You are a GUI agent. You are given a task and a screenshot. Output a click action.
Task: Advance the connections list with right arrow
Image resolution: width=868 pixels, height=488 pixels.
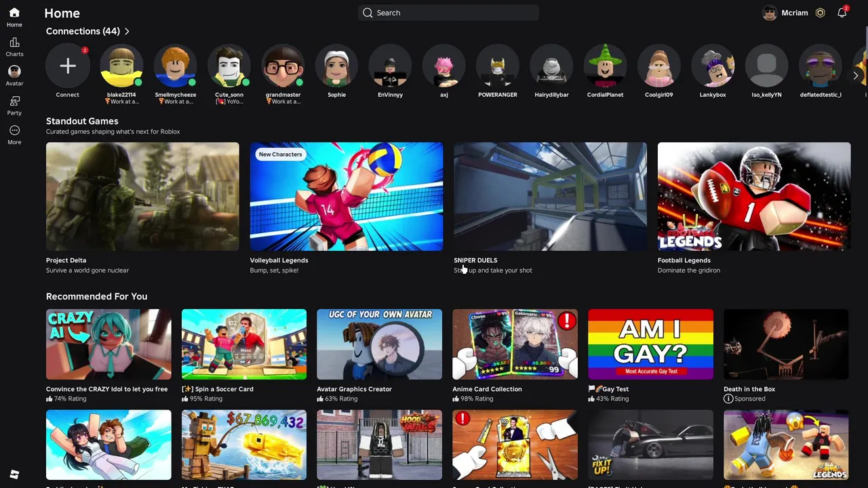click(856, 76)
